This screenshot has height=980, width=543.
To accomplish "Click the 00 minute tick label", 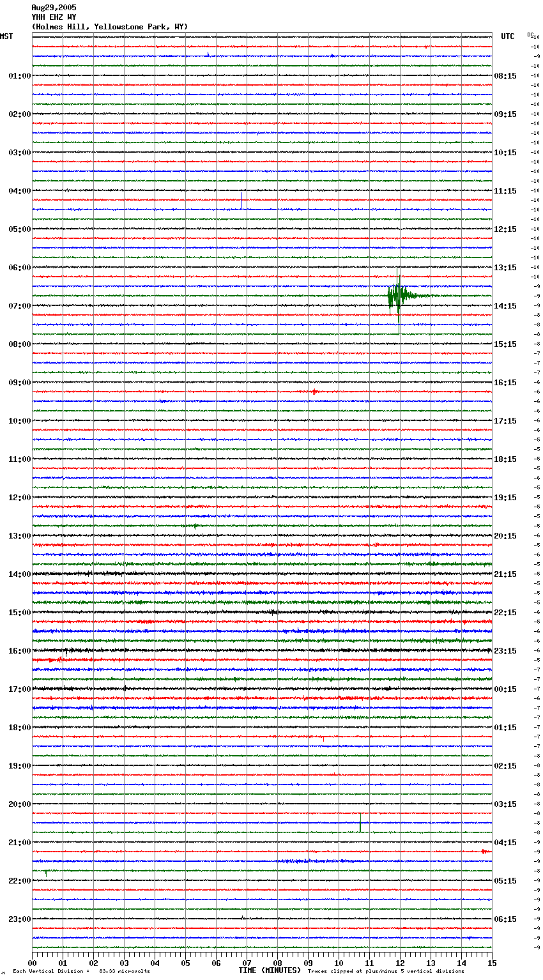I will point(33,963).
